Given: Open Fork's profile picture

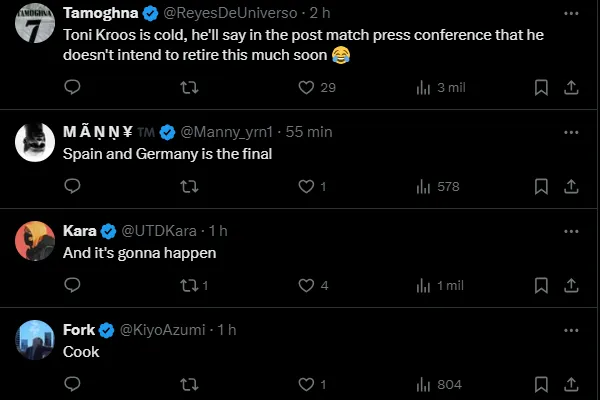Looking at the screenshot, I should (x=35, y=339).
